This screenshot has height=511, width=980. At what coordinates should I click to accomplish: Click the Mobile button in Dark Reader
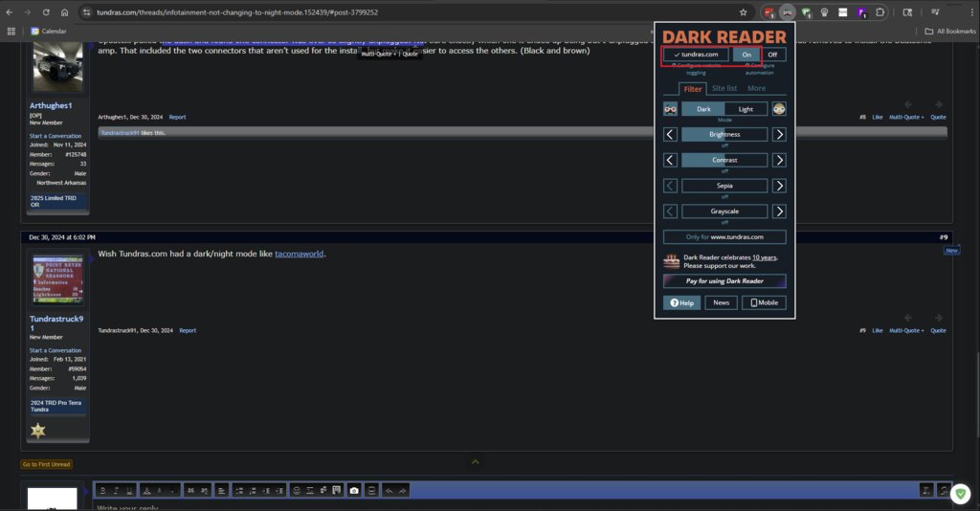coord(764,303)
